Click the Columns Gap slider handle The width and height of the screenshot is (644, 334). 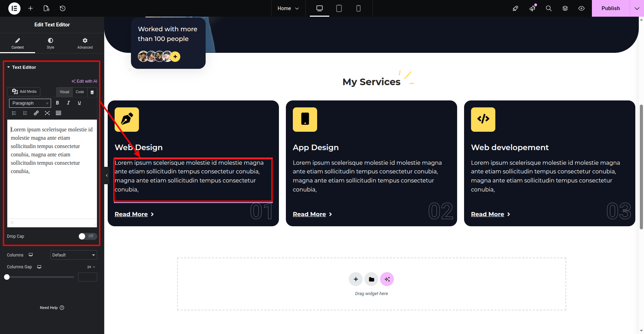(7, 277)
